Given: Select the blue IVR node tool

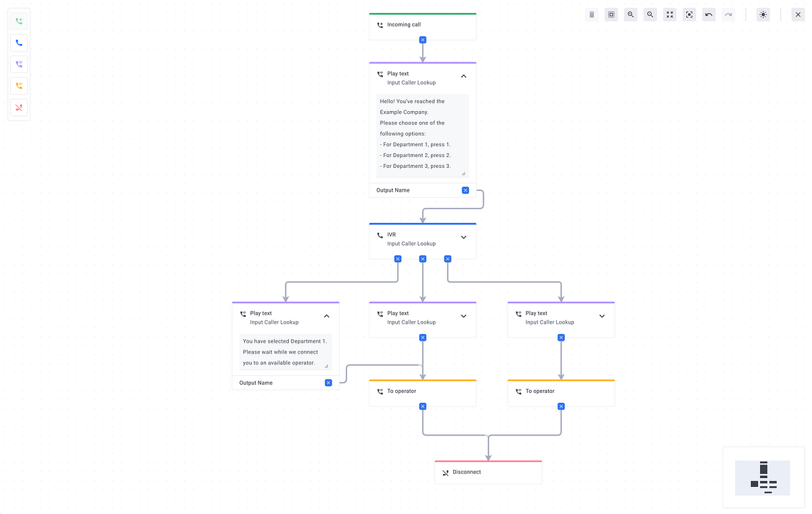Looking at the screenshot, I should click(18, 43).
